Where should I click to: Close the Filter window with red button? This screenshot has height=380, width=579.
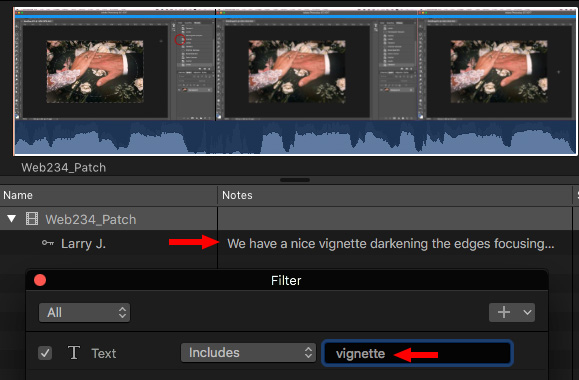coord(40,280)
